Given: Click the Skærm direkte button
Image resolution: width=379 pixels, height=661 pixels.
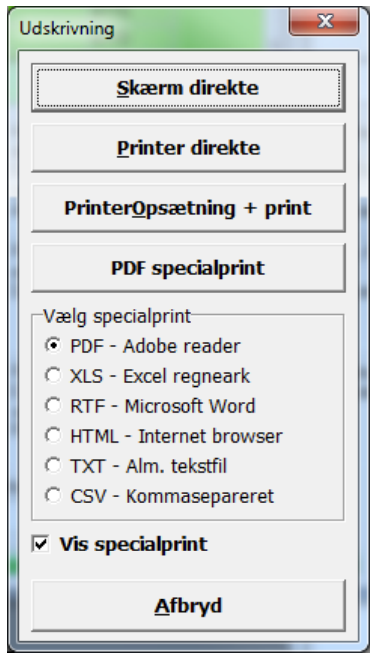Looking at the screenshot, I should point(188,88).
